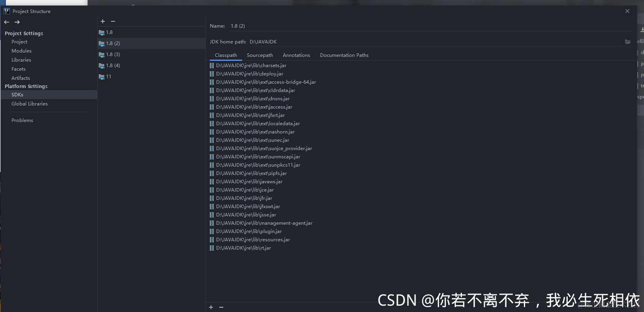This screenshot has width=644, height=312.
Task: Select SDK 11 entry
Action: click(x=151, y=77)
